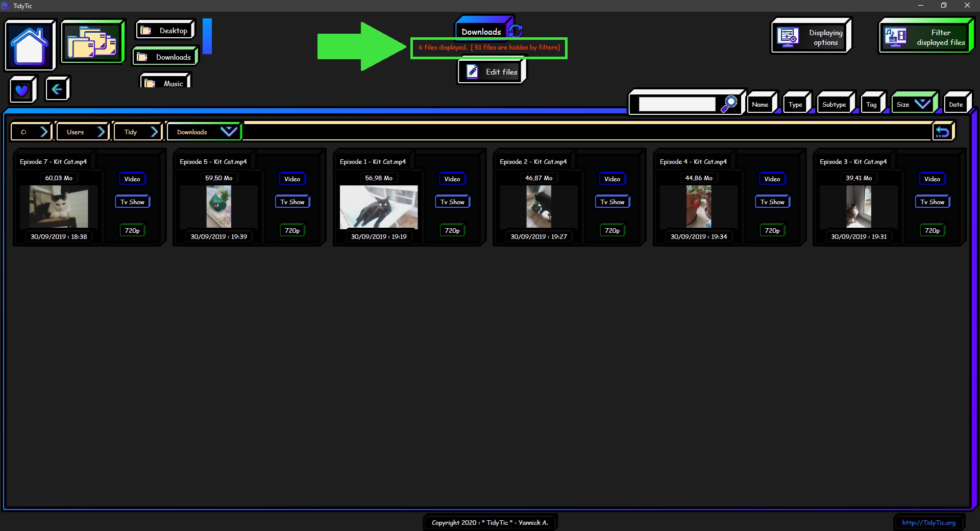Viewport: 980px width, 531px height.
Task: Click Video type tag on Episode 5
Action: point(292,179)
